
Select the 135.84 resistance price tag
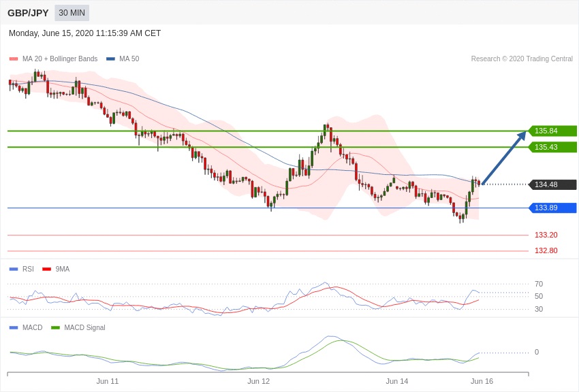(552, 131)
